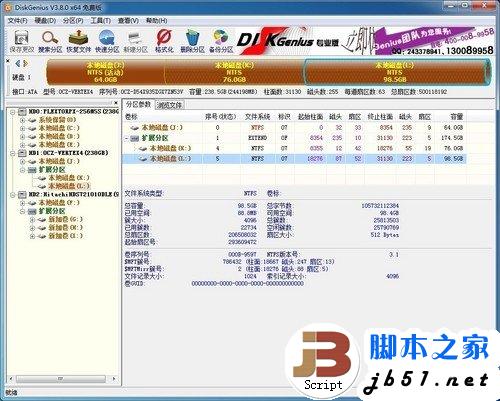This screenshot has height=401, width=500.
Task: Expand 本地磁盘(C:) node in tree
Action: point(22,128)
